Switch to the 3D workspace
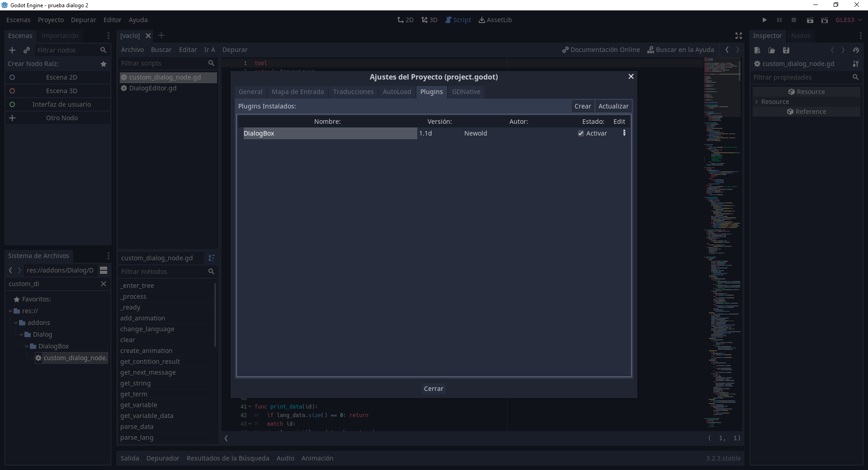Viewport: 868px width, 470px height. (x=429, y=20)
